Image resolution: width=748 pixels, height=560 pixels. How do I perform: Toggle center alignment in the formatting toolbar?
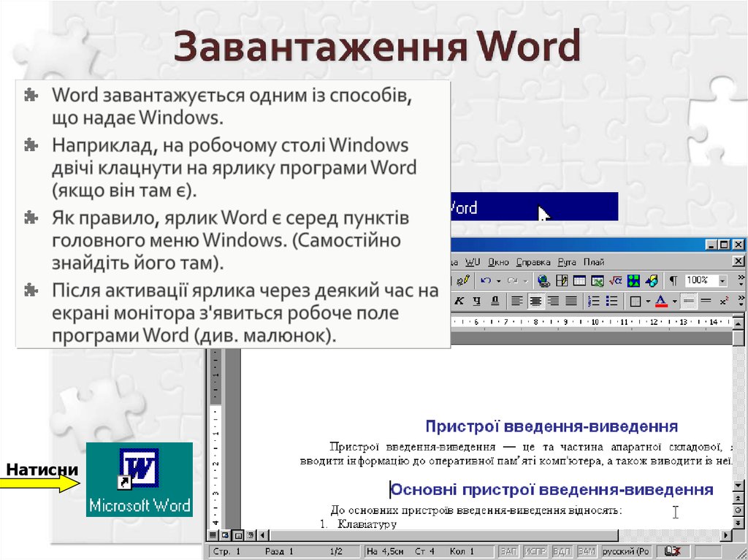click(536, 299)
